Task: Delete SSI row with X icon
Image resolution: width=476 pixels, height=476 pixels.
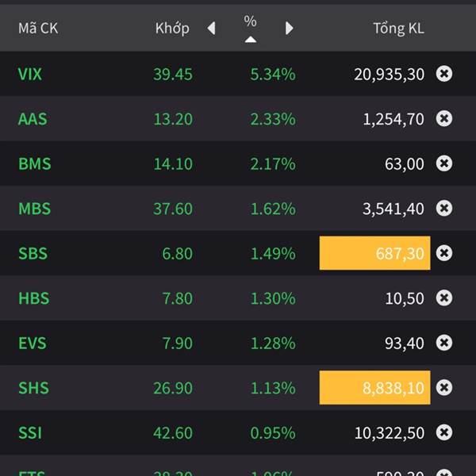Action: (445, 433)
